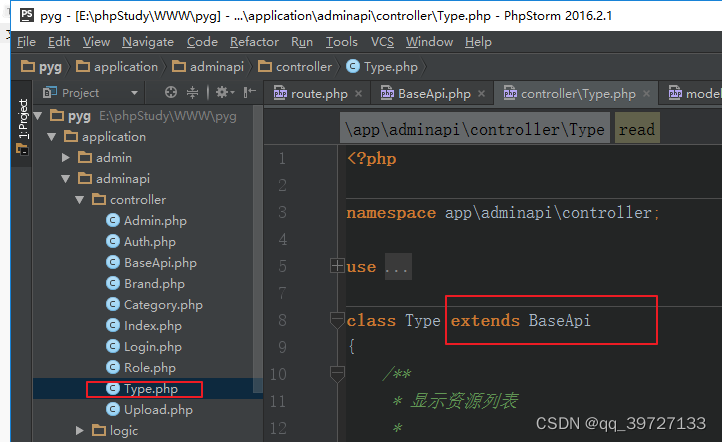Viewport: 722px width, 442px height.
Task: Close the route.php tab
Action: (x=358, y=94)
